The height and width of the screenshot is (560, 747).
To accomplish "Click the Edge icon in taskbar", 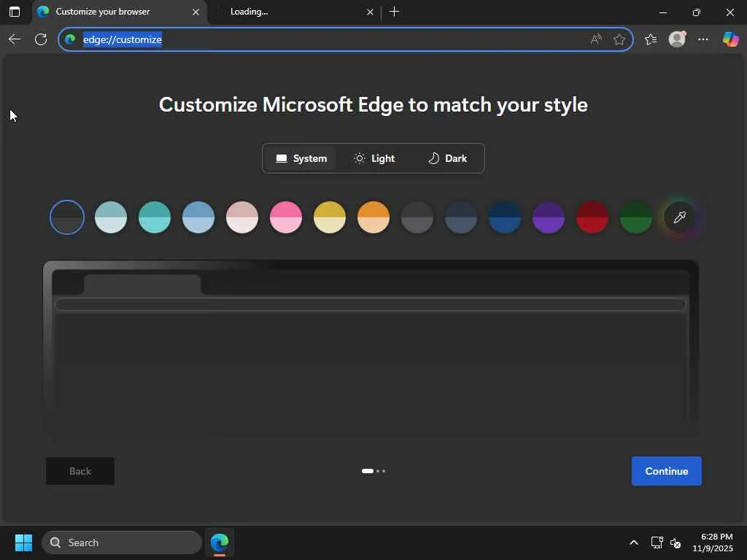I will tap(220, 542).
